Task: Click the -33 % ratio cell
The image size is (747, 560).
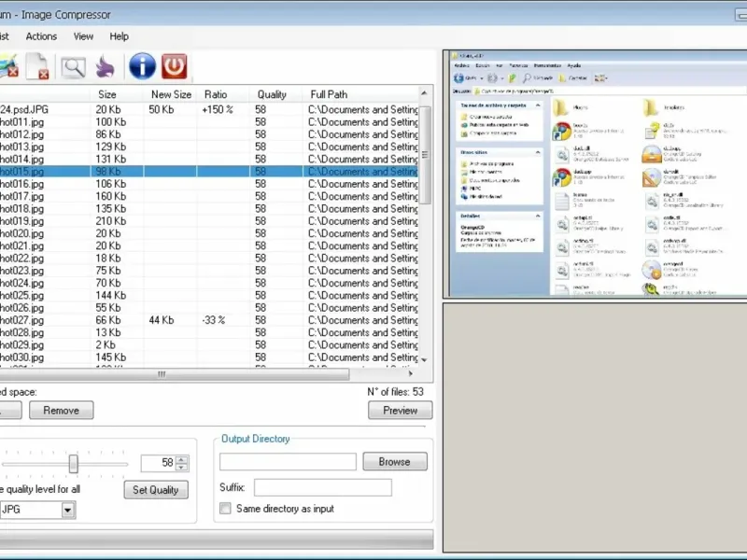Action: (214, 320)
